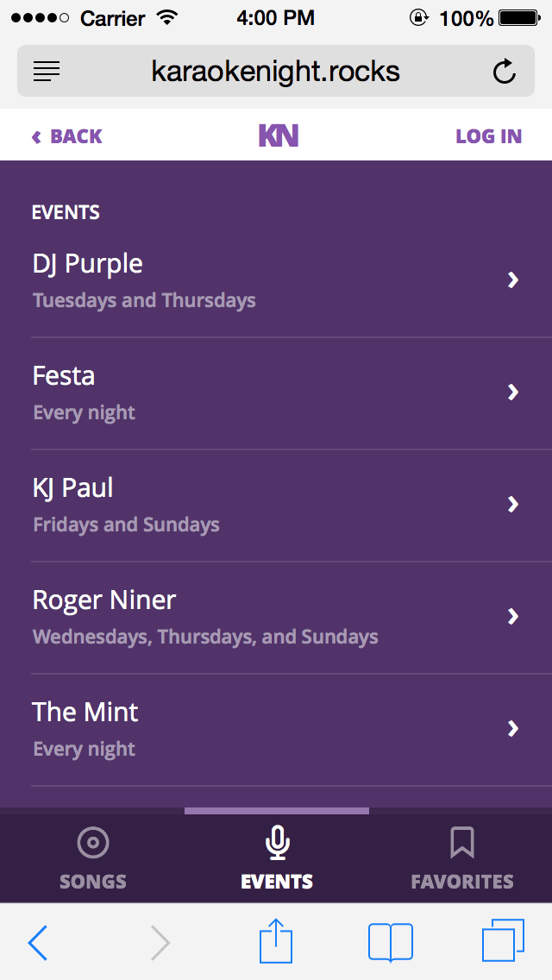Viewport: 552px width, 980px height.
Task: Click the Back link
Action: [x=67, y=136]
